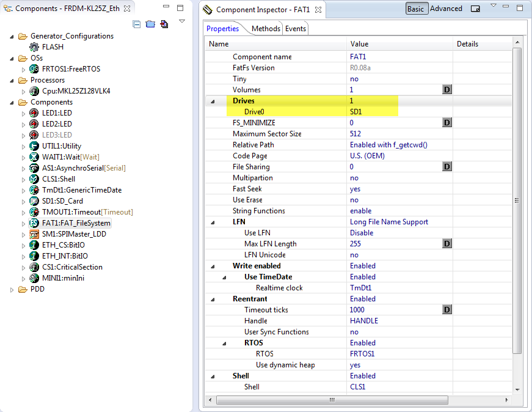Select the Cpu:MKL25Z128VLK4 processor icon
The width and height of the screenshot is (532, 412).
click(x=35, y=91)
